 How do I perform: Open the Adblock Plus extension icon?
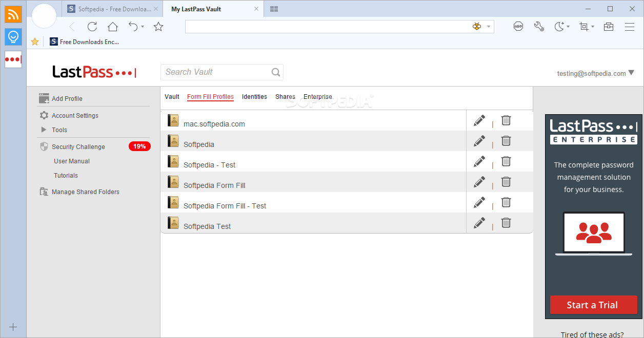click(518, 27)
